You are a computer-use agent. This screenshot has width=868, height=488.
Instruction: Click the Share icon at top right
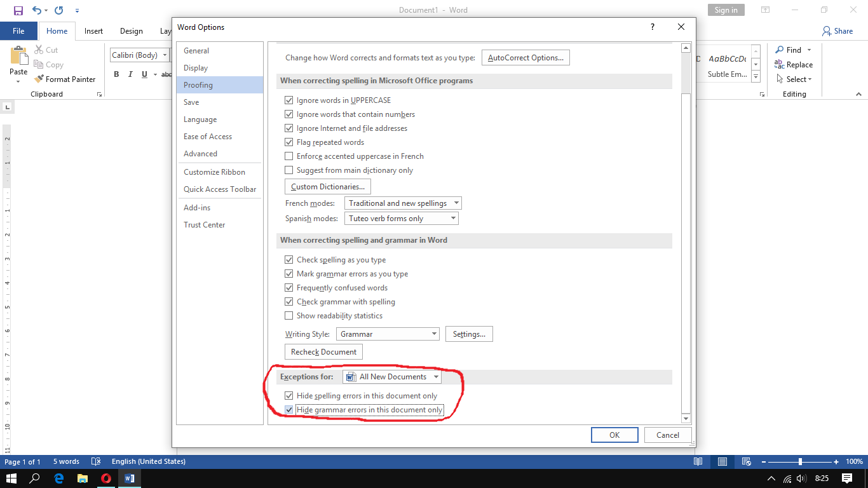click(827, 30)
